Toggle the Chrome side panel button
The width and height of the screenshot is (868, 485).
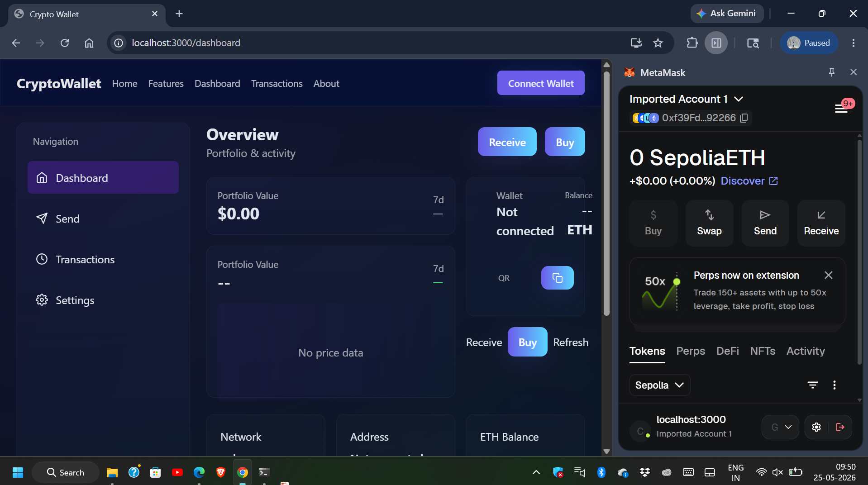click(x=716, y=43)
